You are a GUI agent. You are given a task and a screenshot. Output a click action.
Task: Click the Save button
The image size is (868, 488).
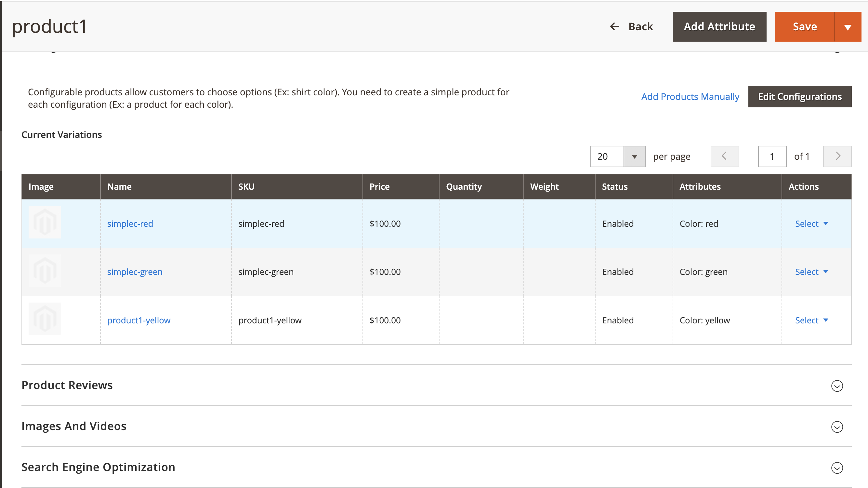click(x=805, y=26)
